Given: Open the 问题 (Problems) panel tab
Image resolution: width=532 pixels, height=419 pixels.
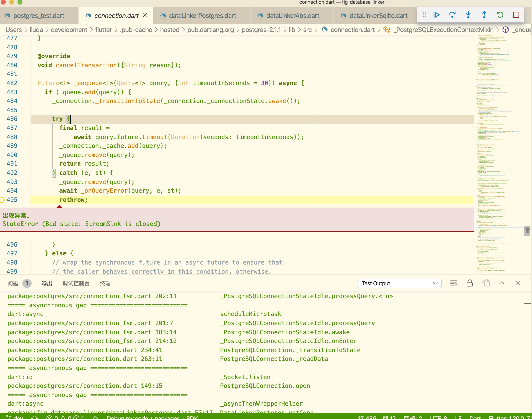Looking at the screenshot, I should click(13, 283).
